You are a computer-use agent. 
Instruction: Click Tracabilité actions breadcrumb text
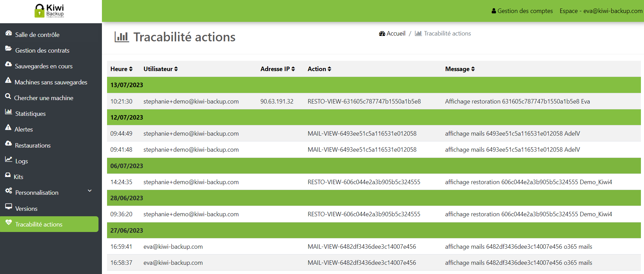click(x=447, y=33)
